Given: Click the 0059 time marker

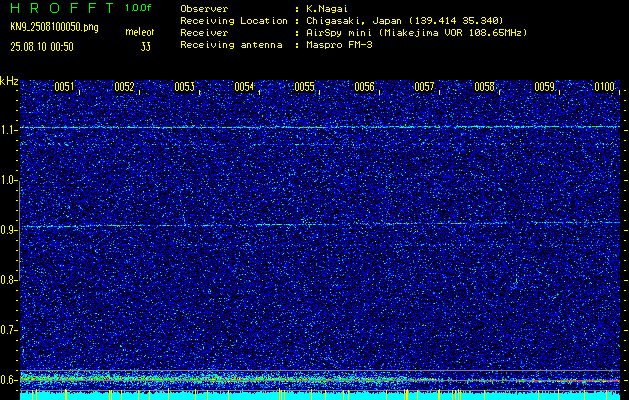Looking at the screenshot, I should tap(545, 87).
